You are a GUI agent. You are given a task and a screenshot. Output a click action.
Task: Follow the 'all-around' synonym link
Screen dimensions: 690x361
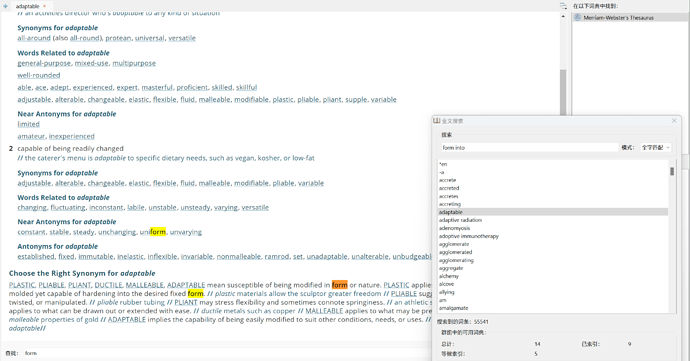coord(34,38)
